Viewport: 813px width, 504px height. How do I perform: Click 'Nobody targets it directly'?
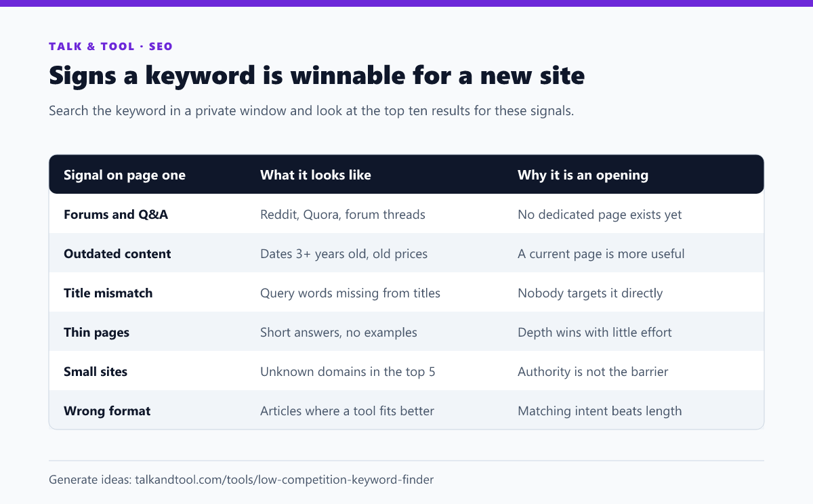(590, 293)
